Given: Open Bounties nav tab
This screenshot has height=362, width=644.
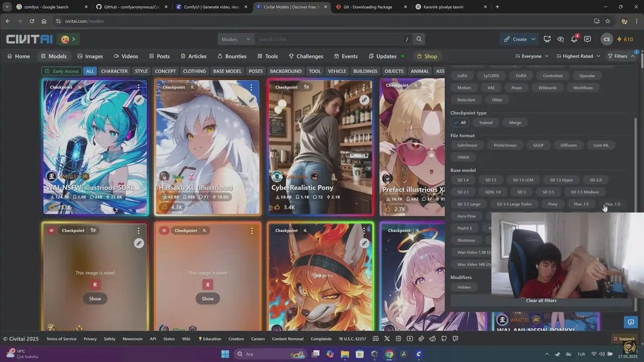Looking at the screenshot, I should (232, 56).
